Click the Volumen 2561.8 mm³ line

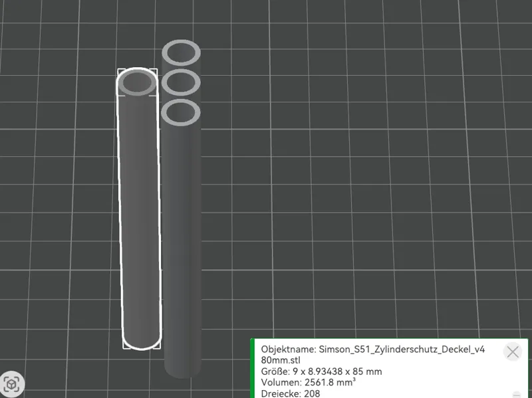pos(309,383)
